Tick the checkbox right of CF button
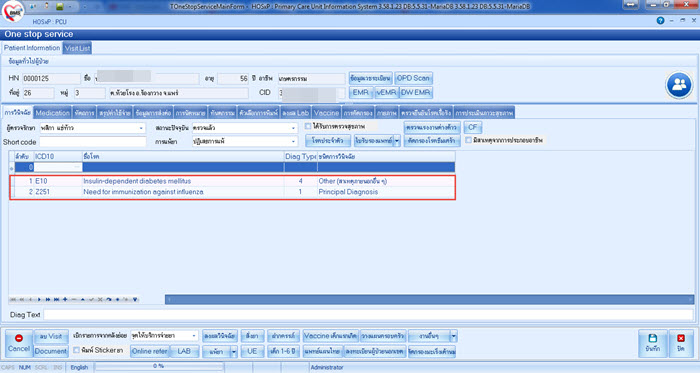700x373 pixels. click(x=469, y=140)
